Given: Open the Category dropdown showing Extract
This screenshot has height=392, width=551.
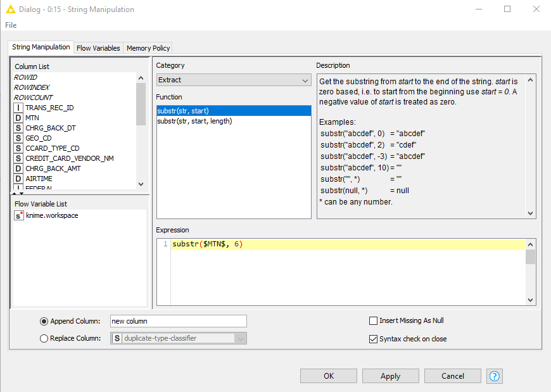Looking at the screenshot, I should click(234, 80).
